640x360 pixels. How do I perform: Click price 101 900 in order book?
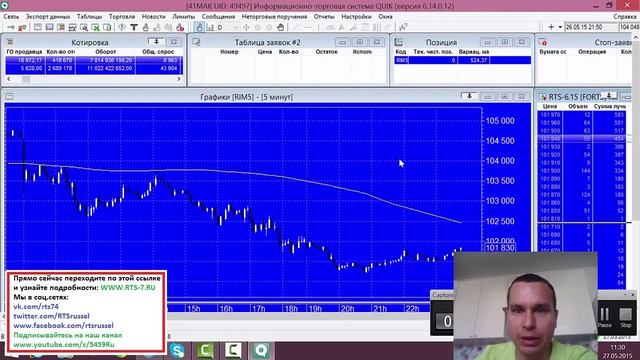[550, 171]
